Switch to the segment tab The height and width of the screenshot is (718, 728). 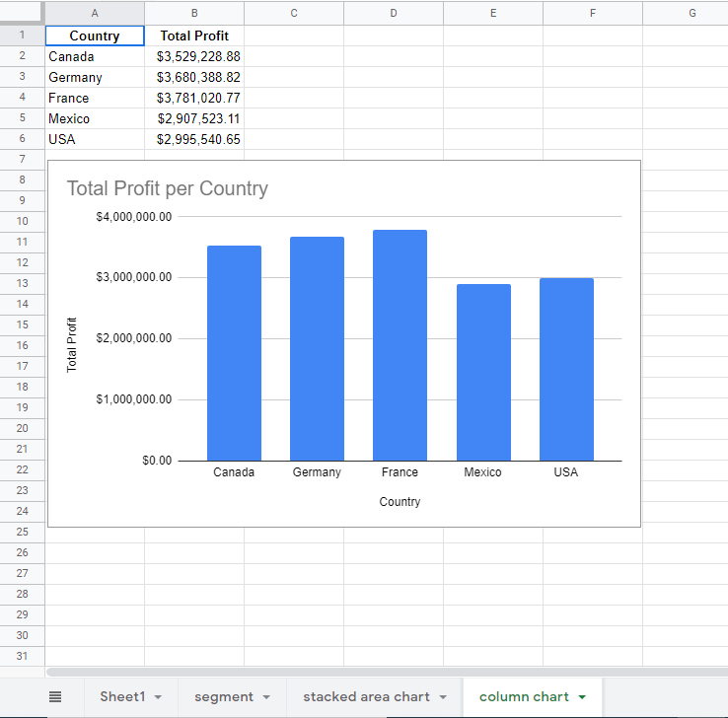(x=224, y=696)
